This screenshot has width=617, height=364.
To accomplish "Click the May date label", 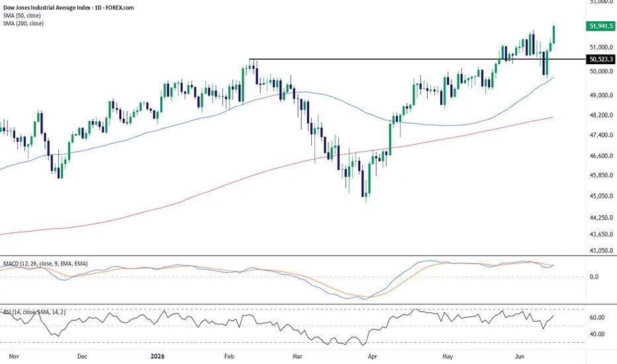I will (x=448, y=357).
